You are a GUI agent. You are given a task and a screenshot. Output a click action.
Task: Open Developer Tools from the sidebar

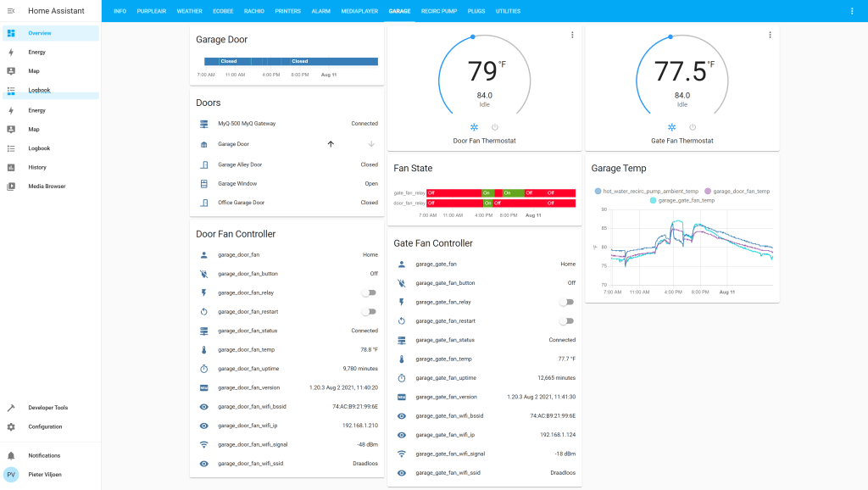[x=48, y=408]
